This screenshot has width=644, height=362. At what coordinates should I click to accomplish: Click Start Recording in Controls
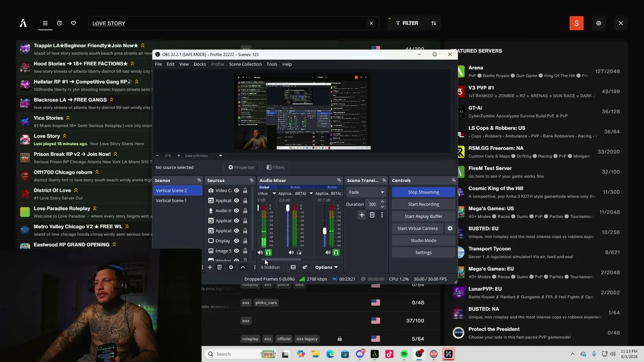[x=424, y=204]
